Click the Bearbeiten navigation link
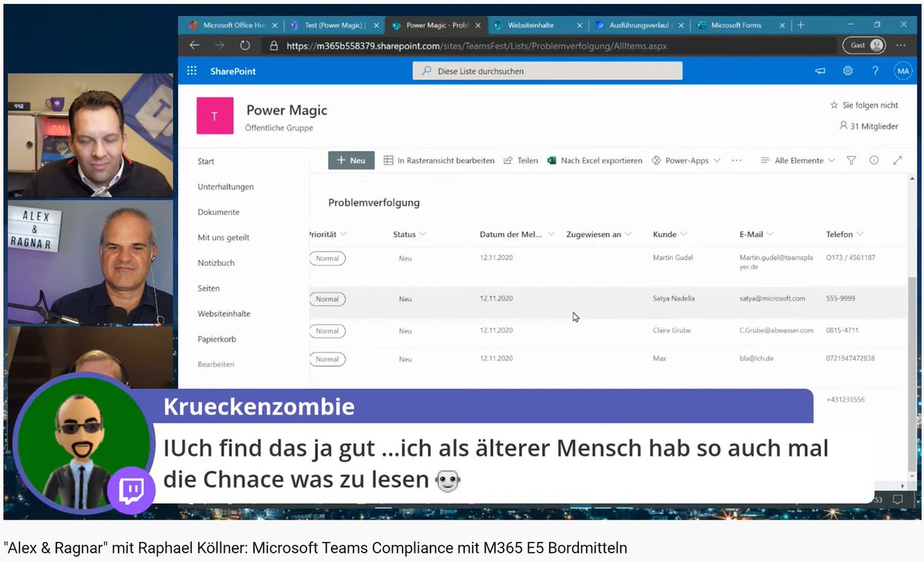The height and width of the screenshot is (562, 924). point(216,364)
